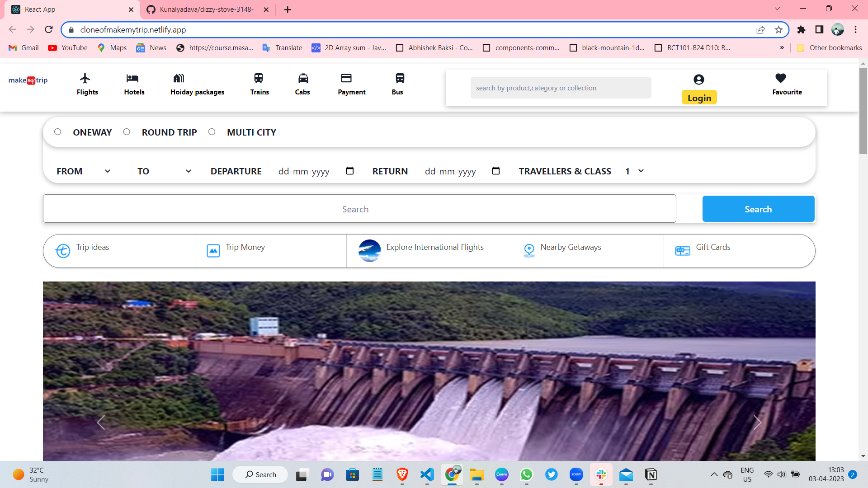Screen dimensions: 868x488
Task: Click the product search input field
Action: [x=561, y=88]
